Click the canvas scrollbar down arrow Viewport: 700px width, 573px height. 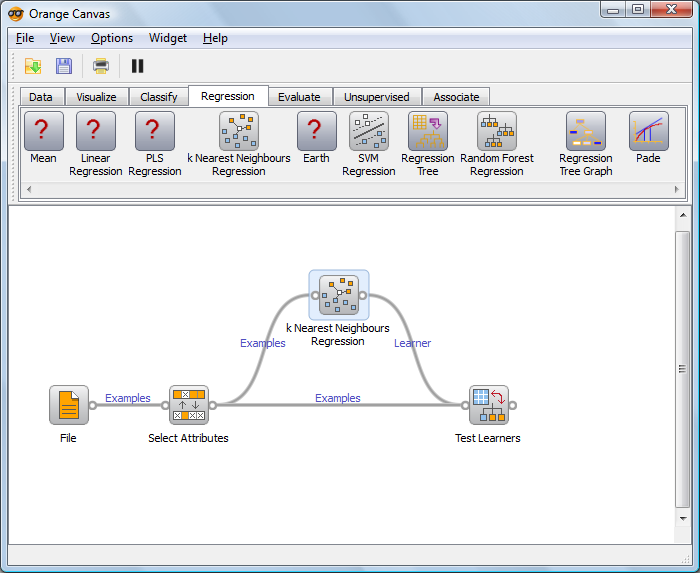point(683,519)
